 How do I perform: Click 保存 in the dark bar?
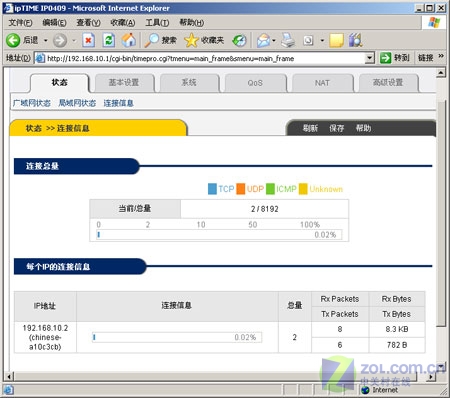coord(337,128)
